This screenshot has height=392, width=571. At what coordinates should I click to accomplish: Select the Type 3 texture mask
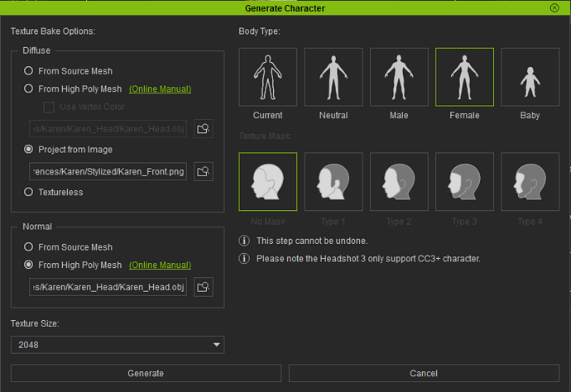pyautogui.click(x=465, y=182)
